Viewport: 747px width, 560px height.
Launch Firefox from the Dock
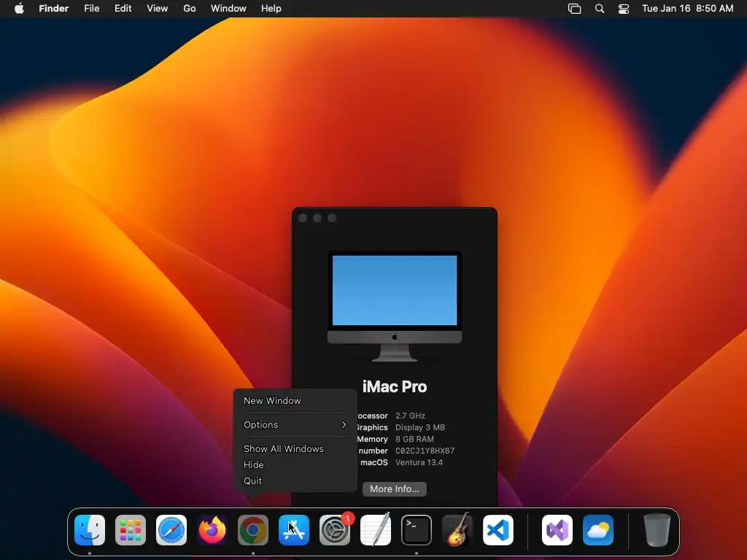(x=212, y=530)
